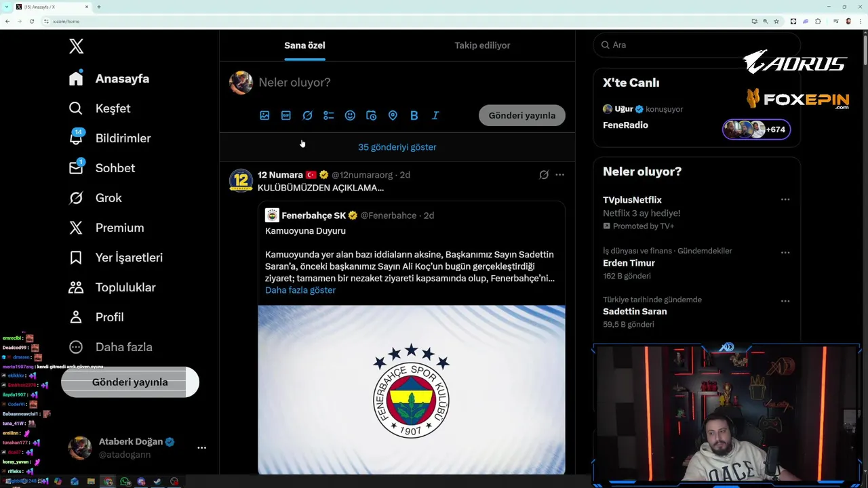This screenshot has width=868, height=488.
Task: Reload the browser page
Action: point(31,21)
